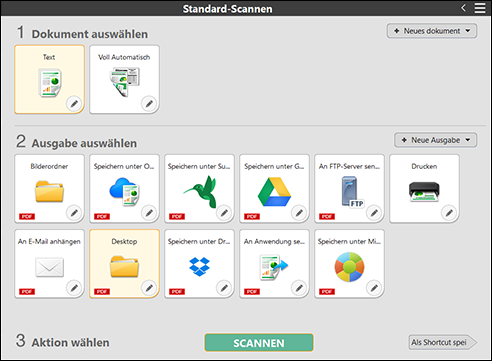Screen dimensions: 492x361
Task: Choose the An FTP-Server senden tile
Action: pos(349,189)
